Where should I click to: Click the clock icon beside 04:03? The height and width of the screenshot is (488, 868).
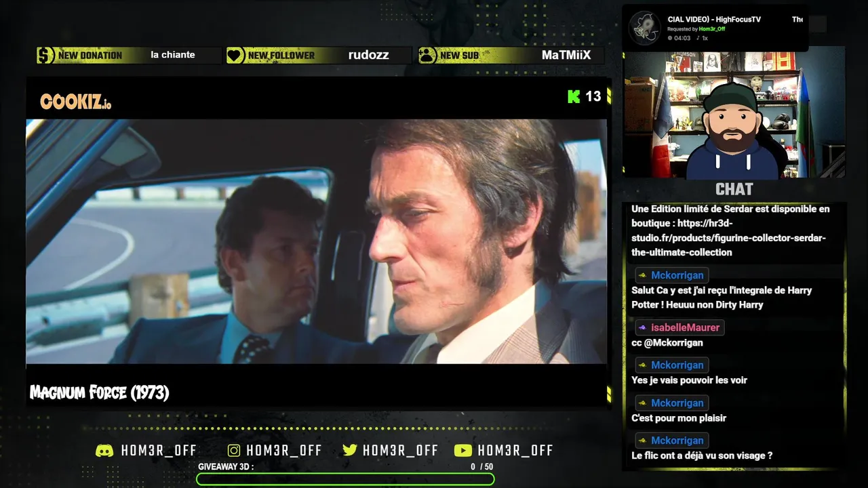click(670, 38)
